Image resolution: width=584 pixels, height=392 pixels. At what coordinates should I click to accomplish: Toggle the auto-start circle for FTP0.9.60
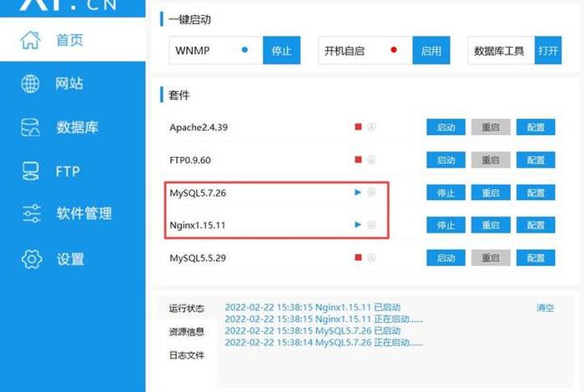371,159
